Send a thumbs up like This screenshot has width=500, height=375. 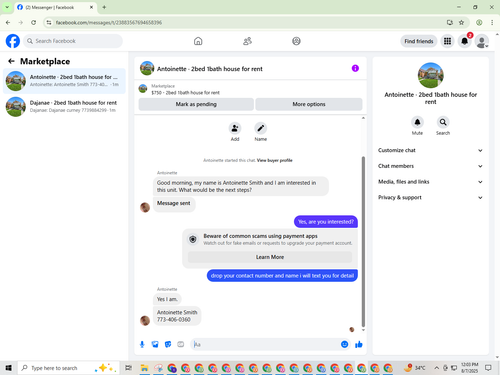pos(359,344)
